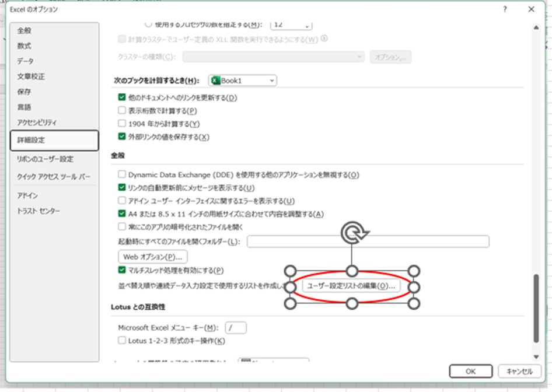Open the データ options category
The height and width of the screenshot is (392, 552).
(x=25, y=61)
